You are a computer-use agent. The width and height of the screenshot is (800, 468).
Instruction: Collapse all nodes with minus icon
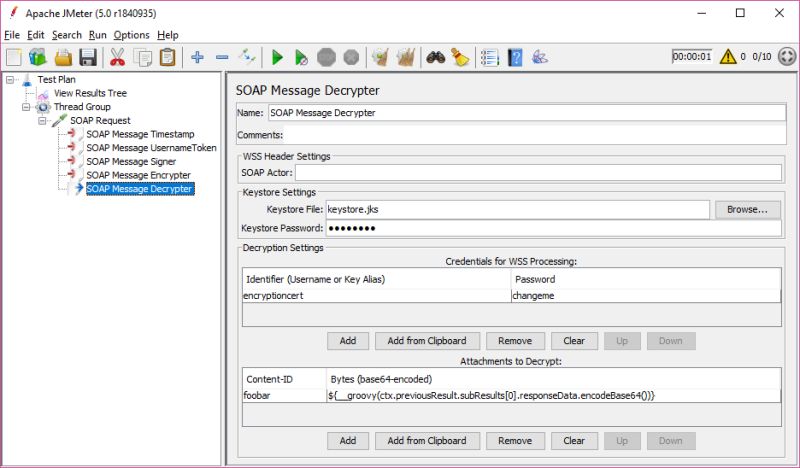[x=222, y=57]
